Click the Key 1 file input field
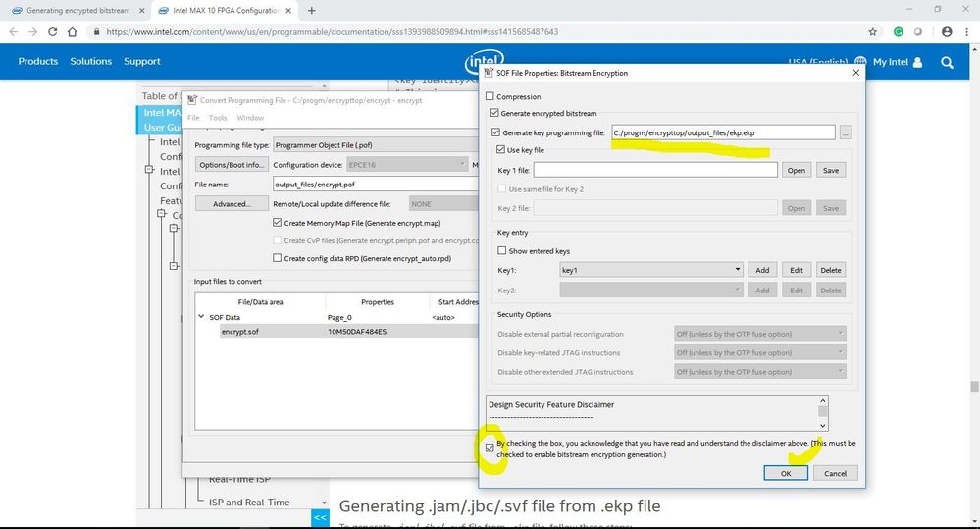 click(x=655, y=170)
